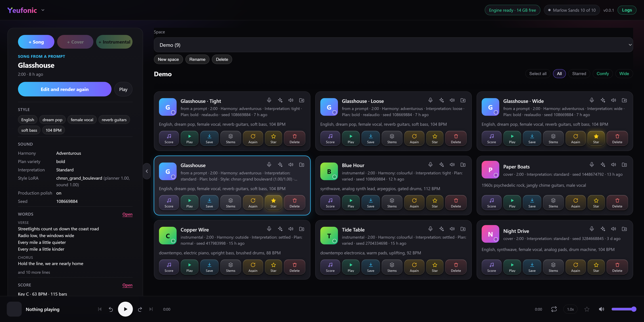
Task: Click Edit and render again
Action: [65, 89]
